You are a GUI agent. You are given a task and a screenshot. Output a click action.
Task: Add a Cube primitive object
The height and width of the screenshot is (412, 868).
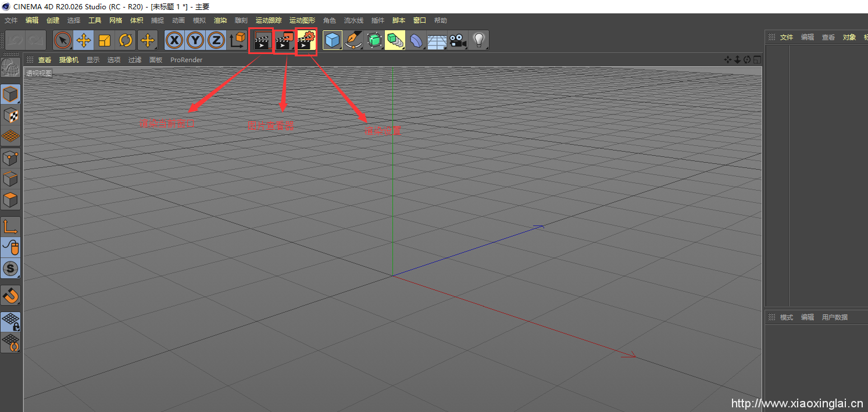tap(332, 41)
